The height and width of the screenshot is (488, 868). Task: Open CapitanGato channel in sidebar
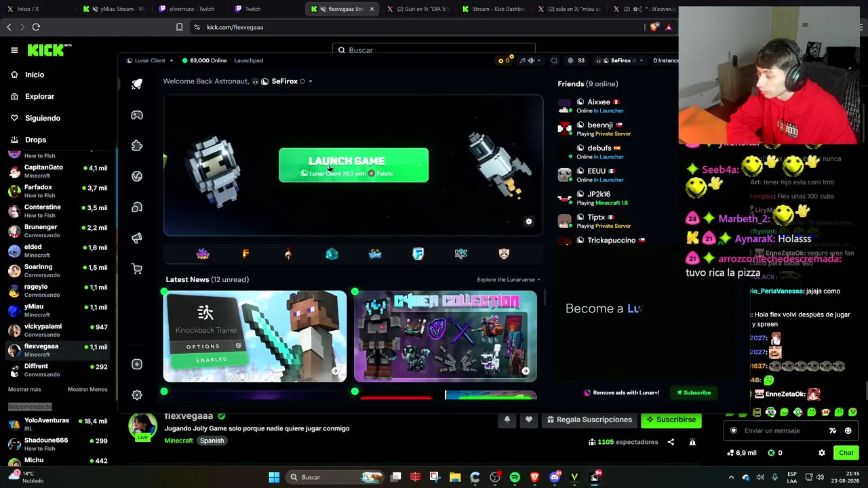[x=58, y=171]
